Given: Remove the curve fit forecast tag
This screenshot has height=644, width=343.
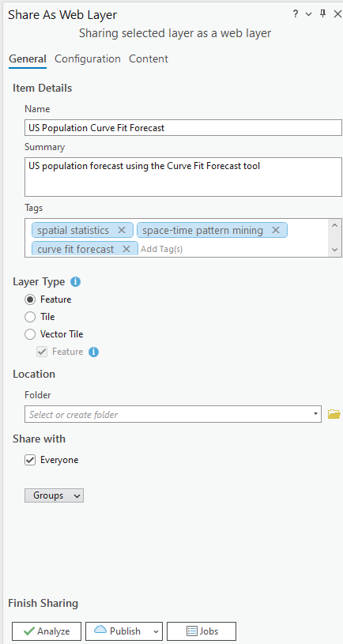Looking at the screenshot, I should click(126, 249).
